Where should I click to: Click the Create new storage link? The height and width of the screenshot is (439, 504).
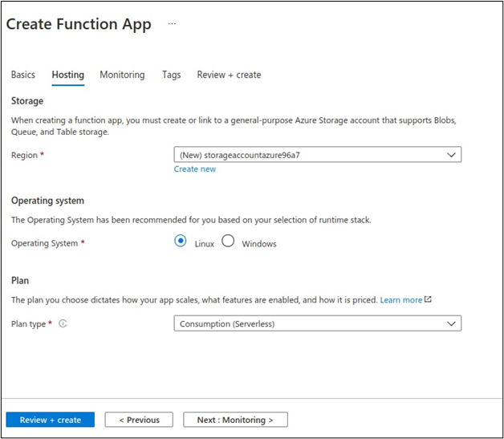click(195, 169)
